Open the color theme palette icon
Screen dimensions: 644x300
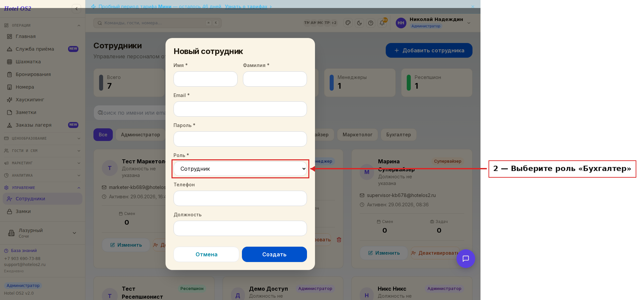point(348,23)
